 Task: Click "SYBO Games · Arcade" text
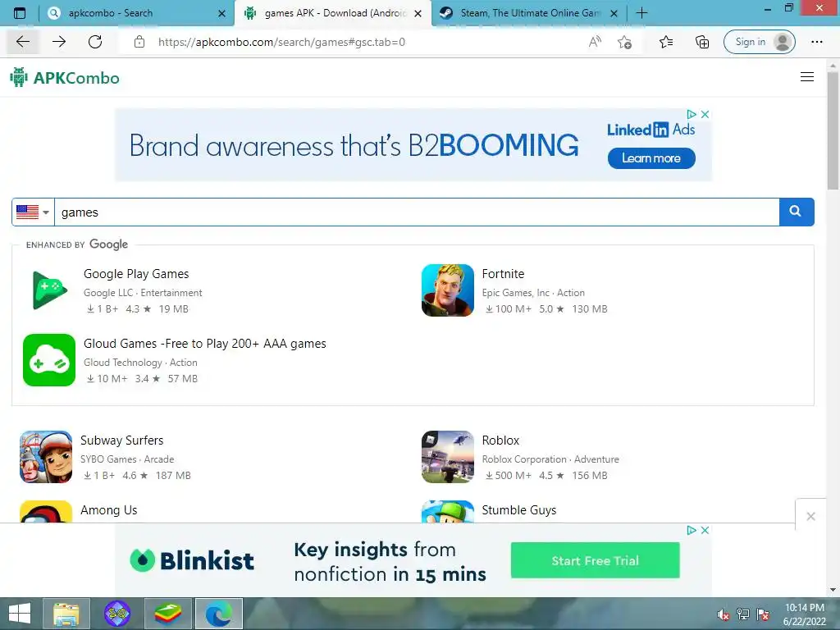pyautogui.click(x=127, y=459)
